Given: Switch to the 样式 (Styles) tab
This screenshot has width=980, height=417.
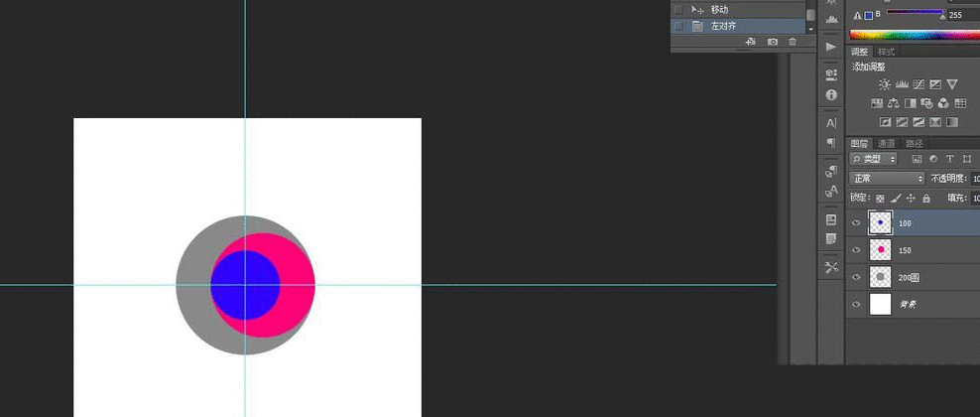Looking at the screenshot, I should click(886, 52).
